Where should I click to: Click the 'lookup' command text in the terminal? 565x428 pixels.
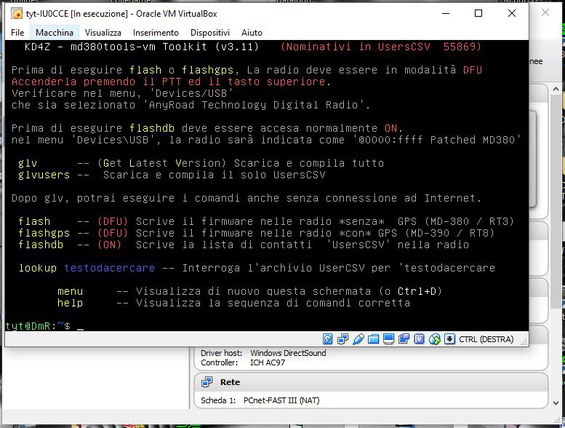tap(37, 268)
